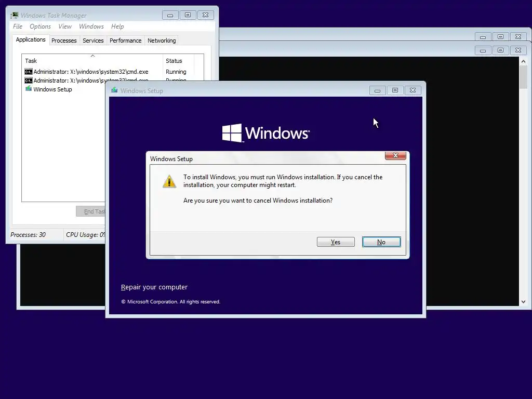Maximize the rearmost background window
The width and height of the screenshot is (532, 399).
tap(500, 37)
